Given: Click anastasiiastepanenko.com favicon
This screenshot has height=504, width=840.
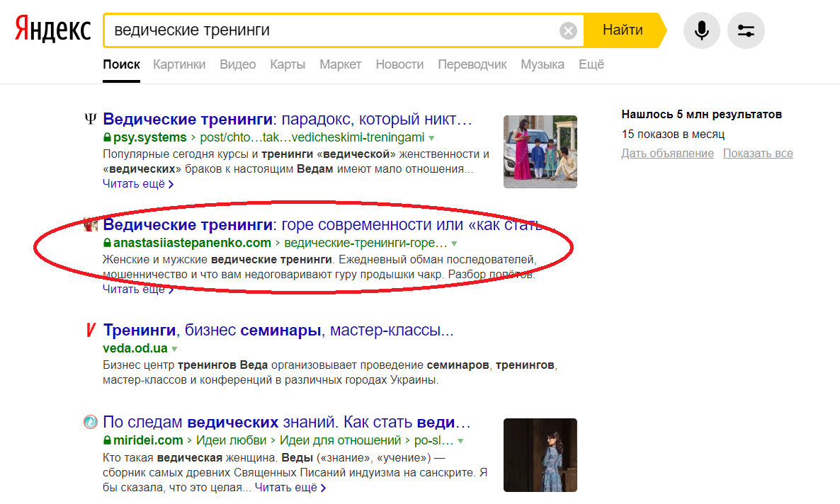Looking at the screenshot, I should pos(90,225).
